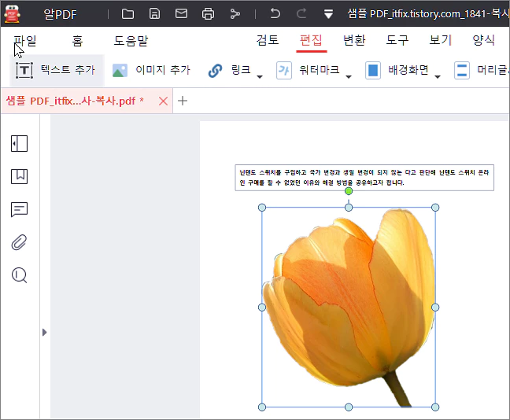Open the bookmarks panel icon
Screen dimensions: 510x420
point(19,176)
